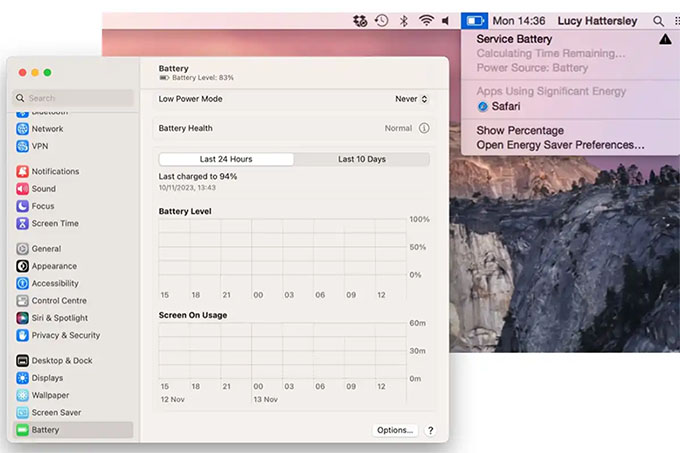This screenshot has width=680, height=453.
Task: Click the Search field in sidebar
Action: point(73,98)
